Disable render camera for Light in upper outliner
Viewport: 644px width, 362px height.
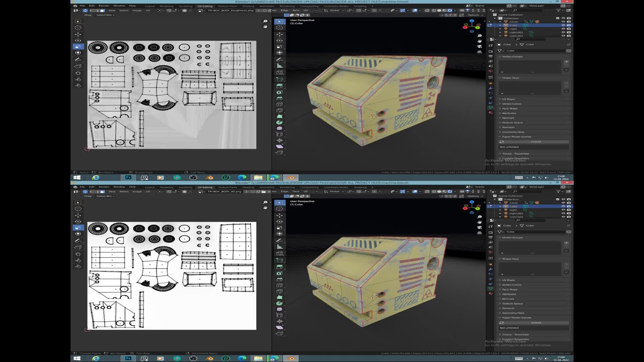click(569, 29)
